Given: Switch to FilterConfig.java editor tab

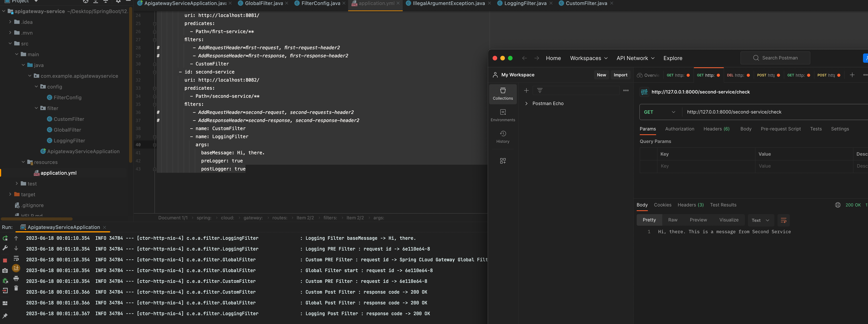Looking at the screenshot, I should 320,3.
